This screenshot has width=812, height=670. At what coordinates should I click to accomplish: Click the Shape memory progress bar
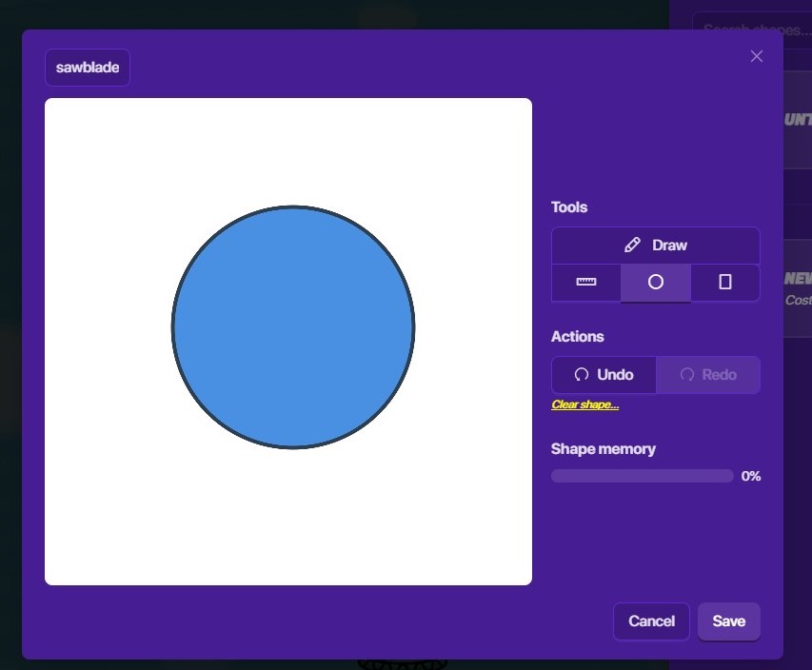click(x=642, y=476)
